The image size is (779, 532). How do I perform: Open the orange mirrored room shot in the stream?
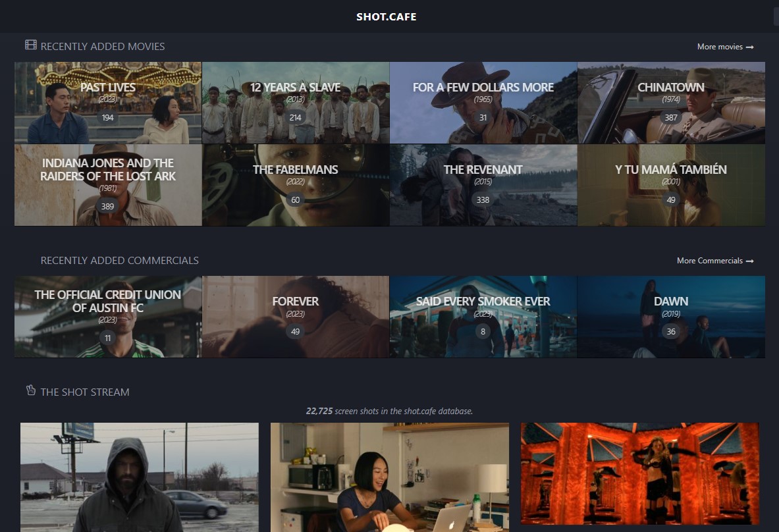coord(640,474)
